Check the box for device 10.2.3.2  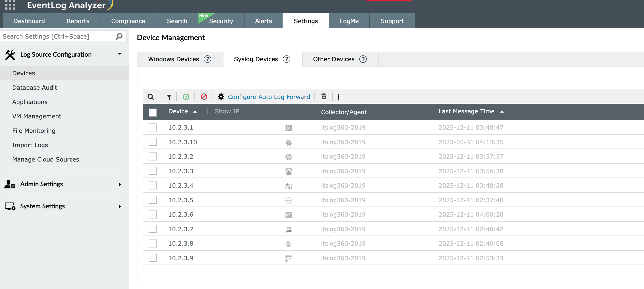(153, 156)
